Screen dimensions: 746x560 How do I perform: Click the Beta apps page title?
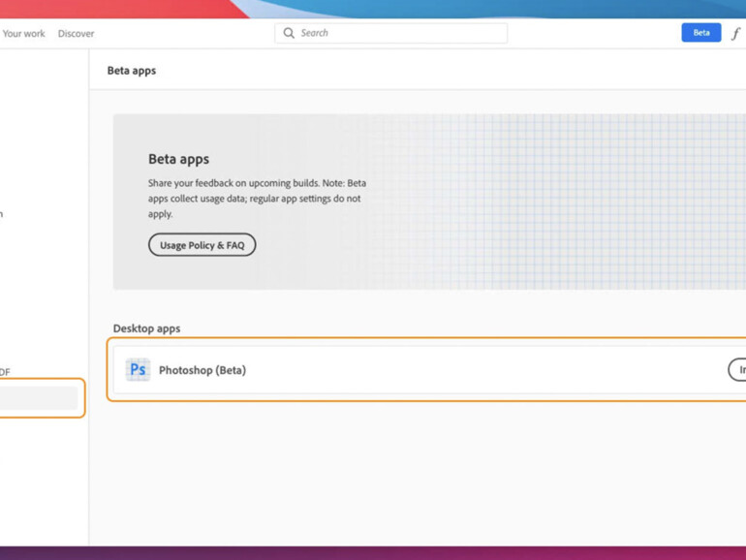pyautogui.click(x=132, y=71)
